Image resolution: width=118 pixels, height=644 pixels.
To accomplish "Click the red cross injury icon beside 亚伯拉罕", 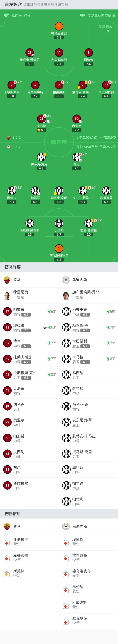I will [7, 543].
